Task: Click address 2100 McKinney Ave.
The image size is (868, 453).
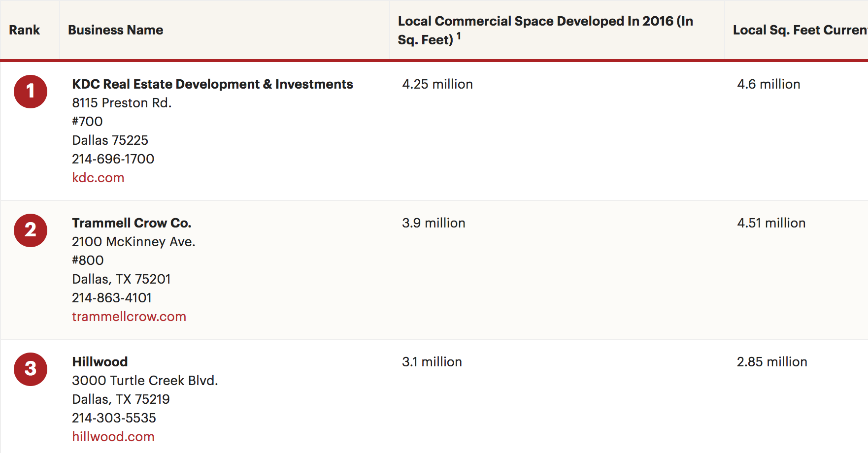Action: point(134,242)
